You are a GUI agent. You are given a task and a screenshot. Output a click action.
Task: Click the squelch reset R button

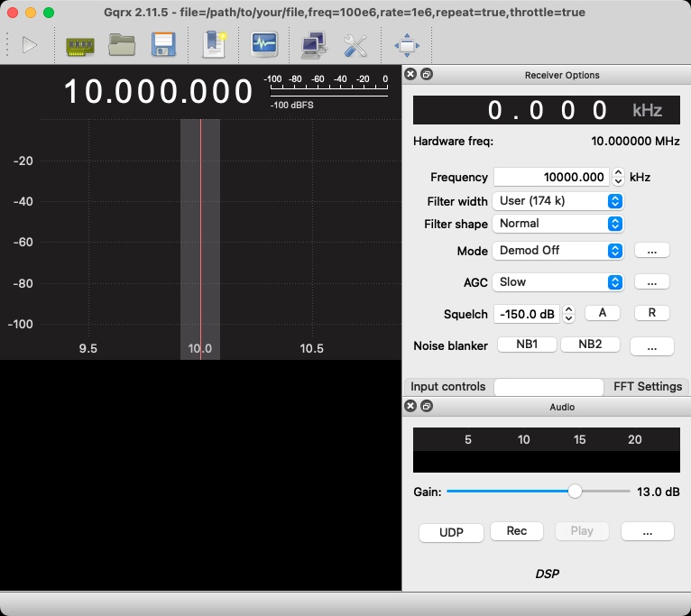pos(652,313)
